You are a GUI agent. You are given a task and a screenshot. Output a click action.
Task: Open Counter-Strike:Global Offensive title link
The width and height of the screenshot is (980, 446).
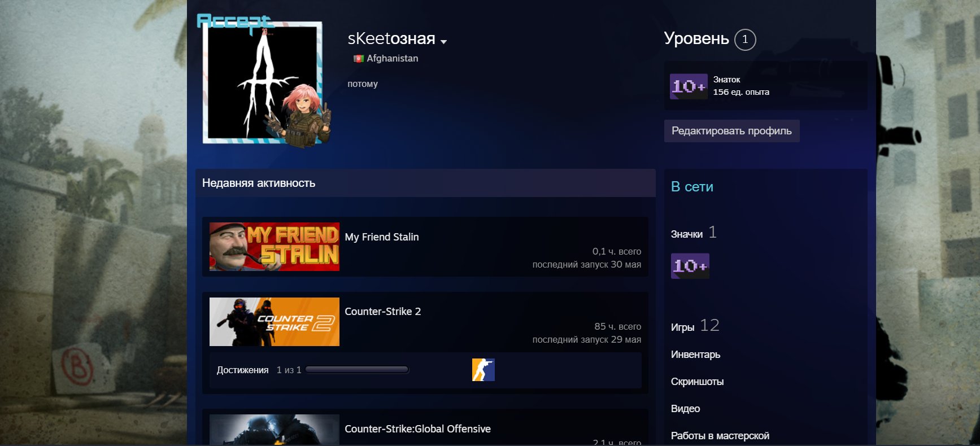coord(417,429)
